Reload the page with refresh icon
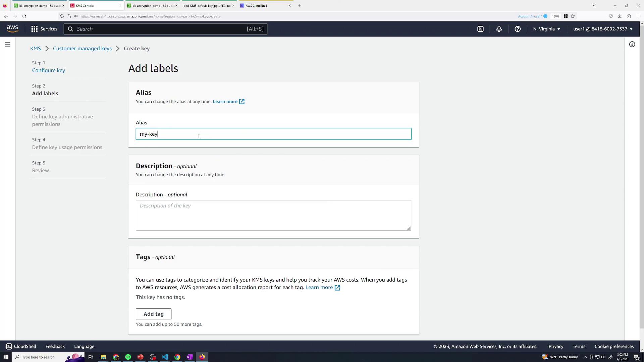This screenshot has height=362, width=644. click(x=24, y=16)
